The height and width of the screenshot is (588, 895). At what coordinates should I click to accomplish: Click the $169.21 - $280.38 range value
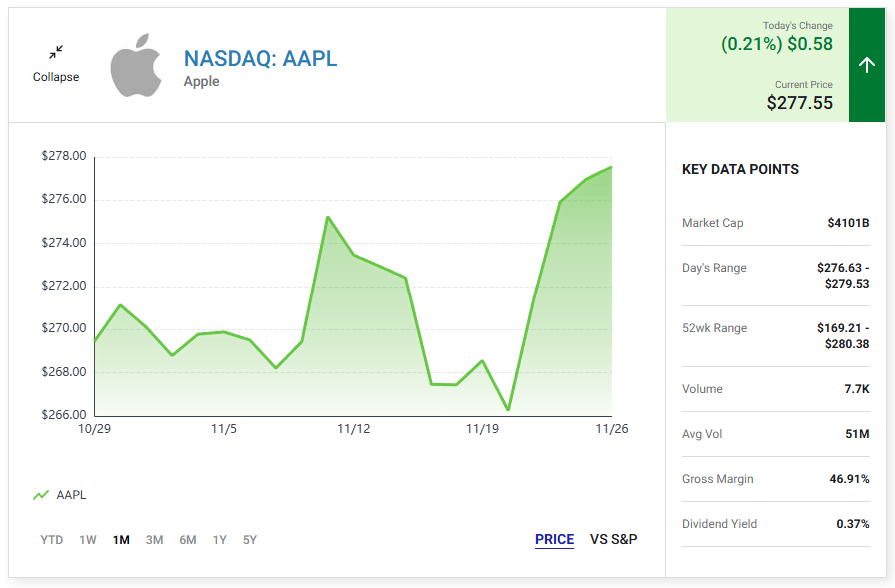[843, 336]
